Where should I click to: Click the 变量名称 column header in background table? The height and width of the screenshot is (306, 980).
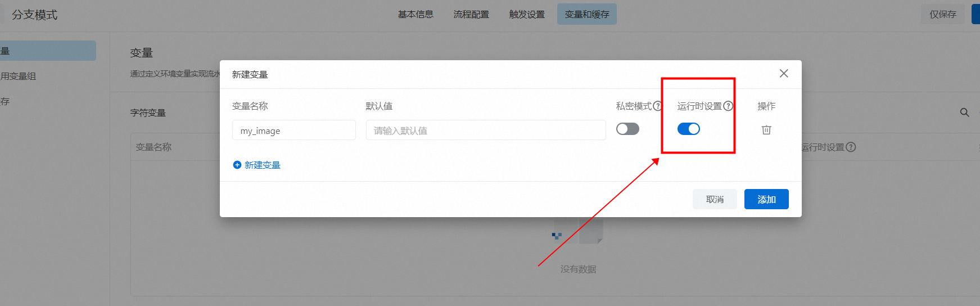coord(153,147)
